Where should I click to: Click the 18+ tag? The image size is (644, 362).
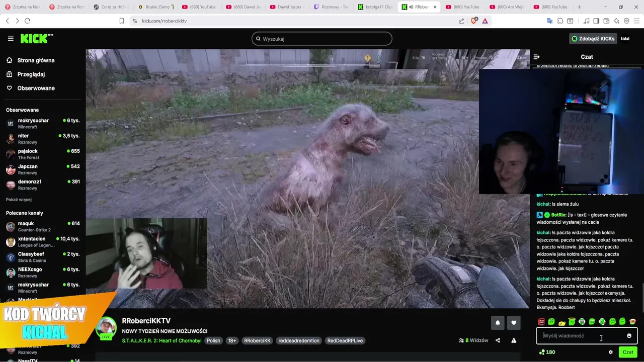point(232,340)
